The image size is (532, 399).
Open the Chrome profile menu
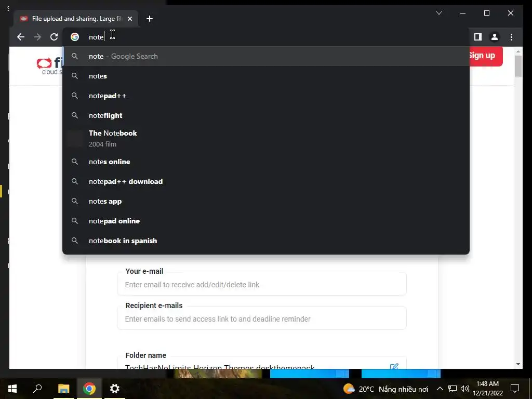tap(495, 37)
